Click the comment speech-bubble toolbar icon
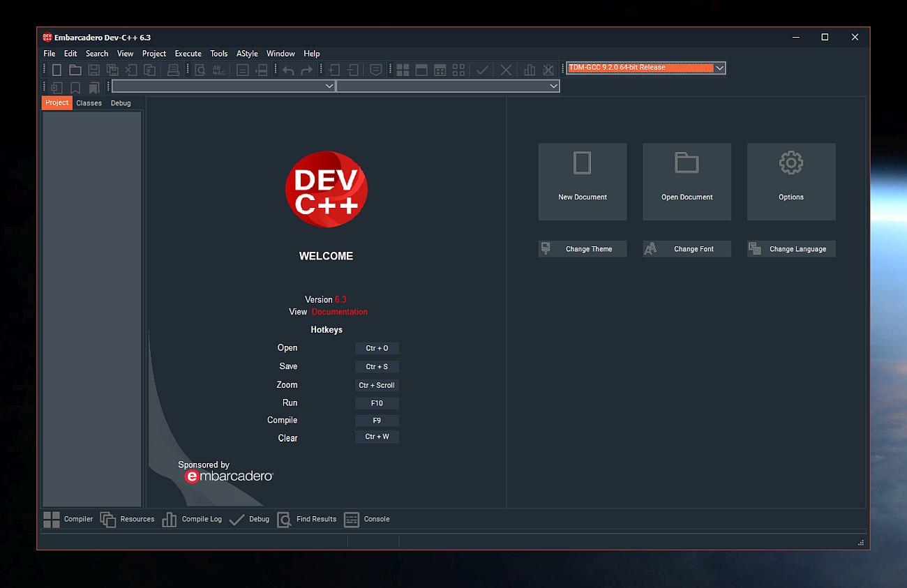Image resolution: width=907 pixels, height=588 pixels. 375,70
